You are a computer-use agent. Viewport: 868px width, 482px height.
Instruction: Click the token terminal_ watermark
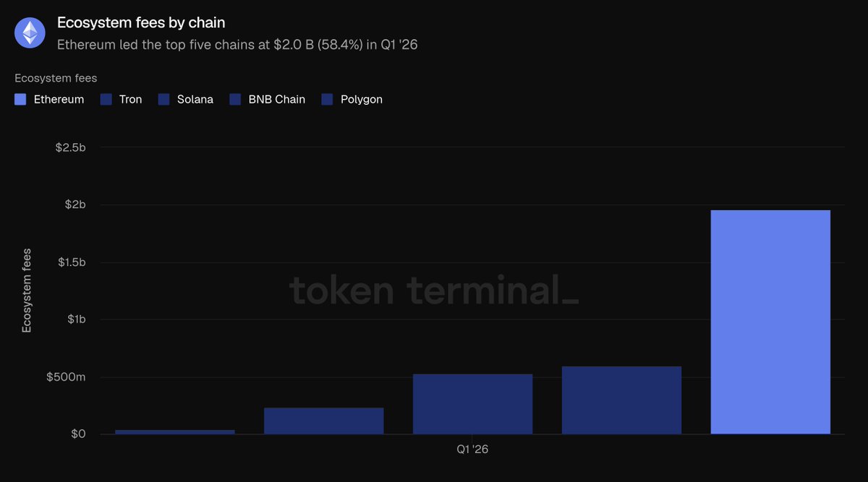coord(434,291)
